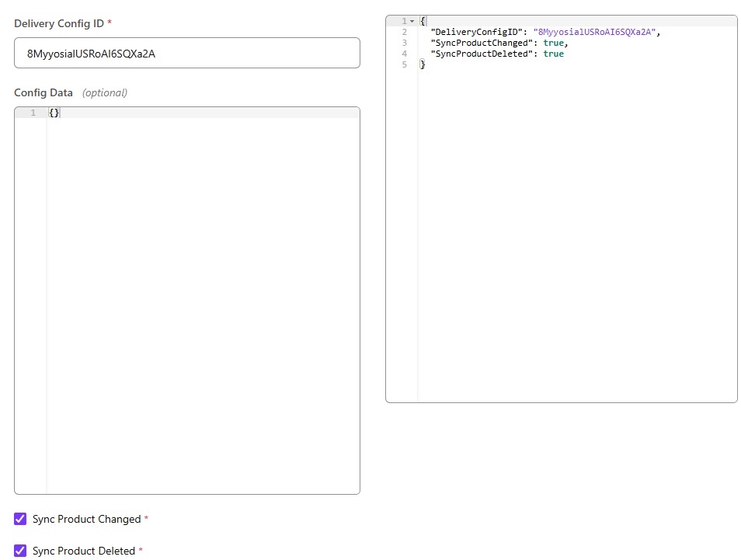Click the closing brace in JSON preview

tap(423, 64)
